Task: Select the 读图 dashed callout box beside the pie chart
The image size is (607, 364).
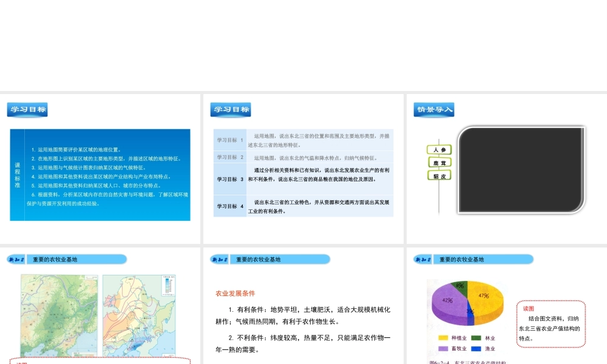Action: click(x=551, y=323)
